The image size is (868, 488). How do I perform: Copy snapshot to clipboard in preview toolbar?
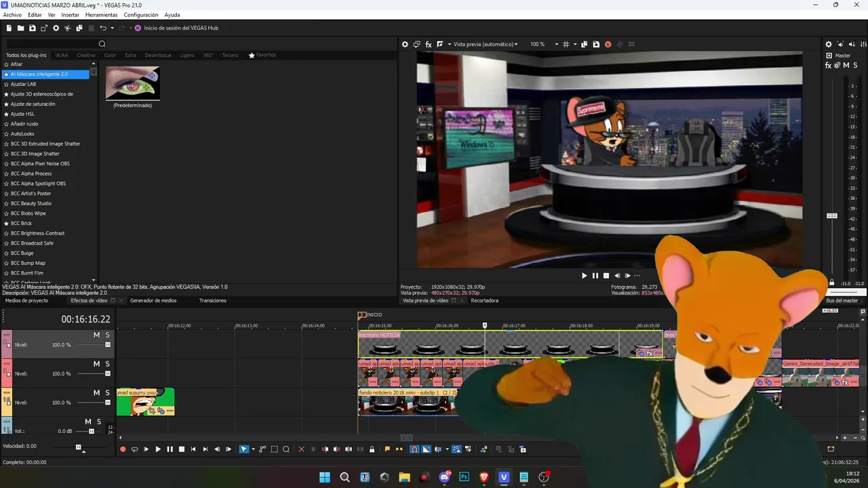[585, 44]
